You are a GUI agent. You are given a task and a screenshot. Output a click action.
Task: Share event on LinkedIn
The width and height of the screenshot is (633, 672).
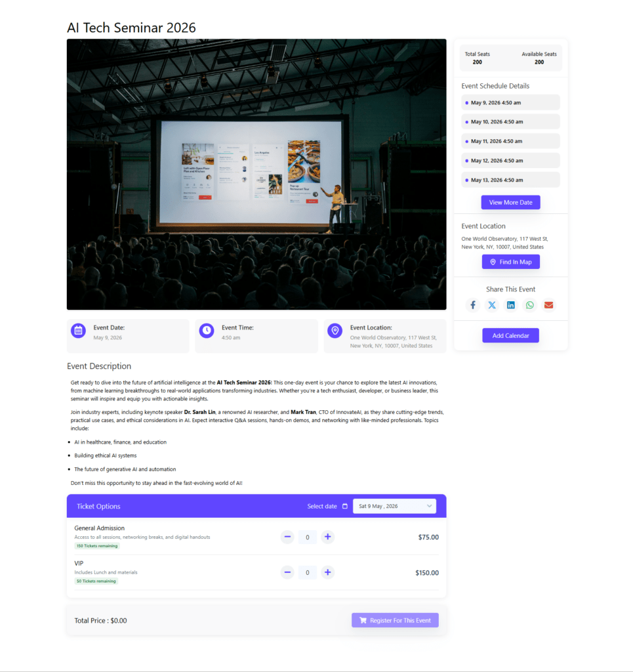click(x=510, y=305)
